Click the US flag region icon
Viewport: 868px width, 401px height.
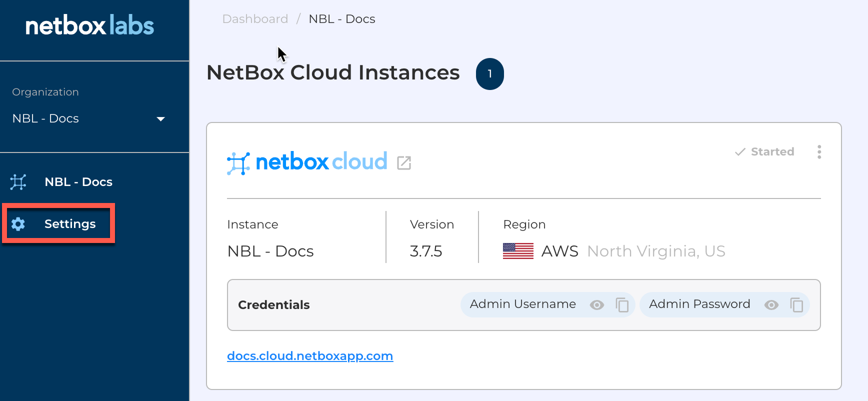[518, 251]
